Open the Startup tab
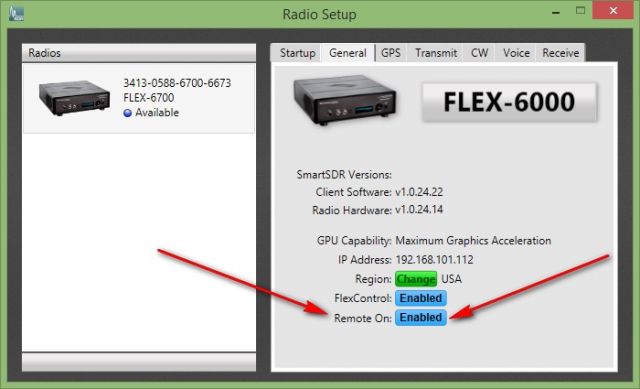 297,53
